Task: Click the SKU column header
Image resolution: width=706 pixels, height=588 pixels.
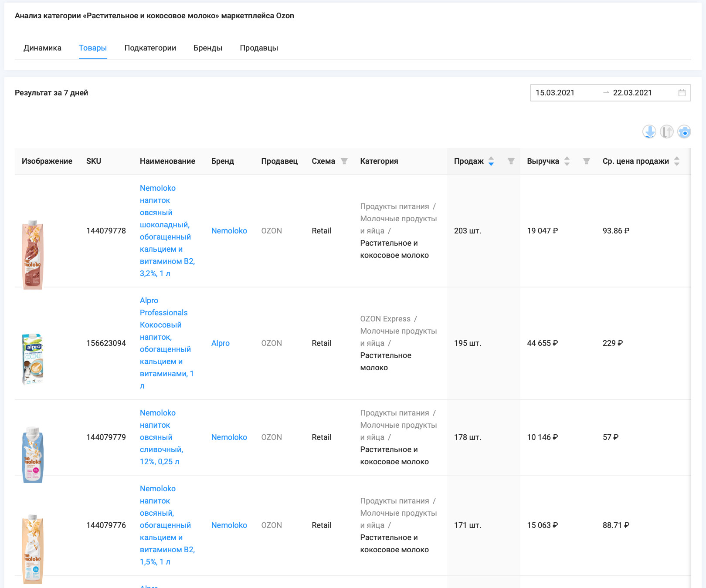Action: coord(94,161)
